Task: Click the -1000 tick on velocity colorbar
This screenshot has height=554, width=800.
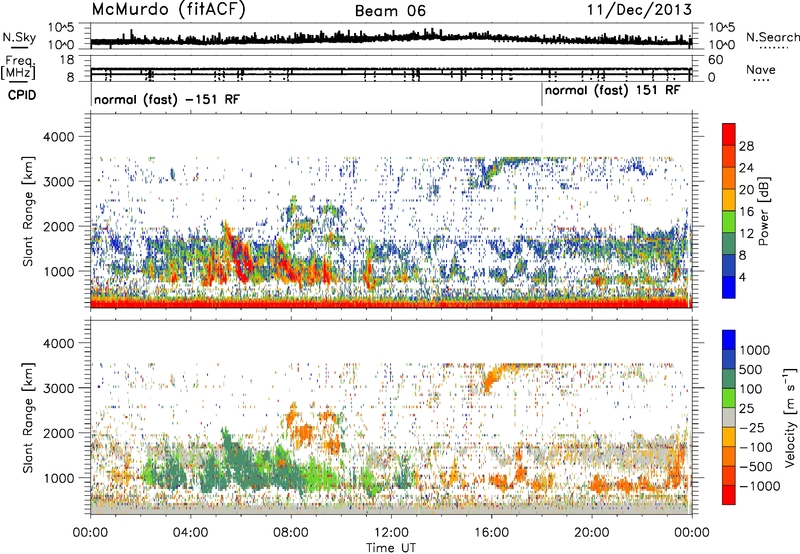Action: pyautogui.click(x=760, y=486)
